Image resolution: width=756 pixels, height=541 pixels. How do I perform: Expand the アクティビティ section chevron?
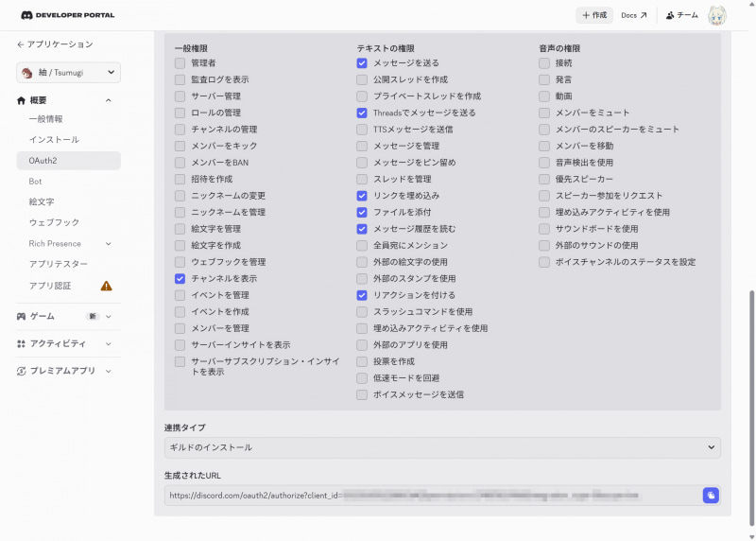click(x=109, y=343)
